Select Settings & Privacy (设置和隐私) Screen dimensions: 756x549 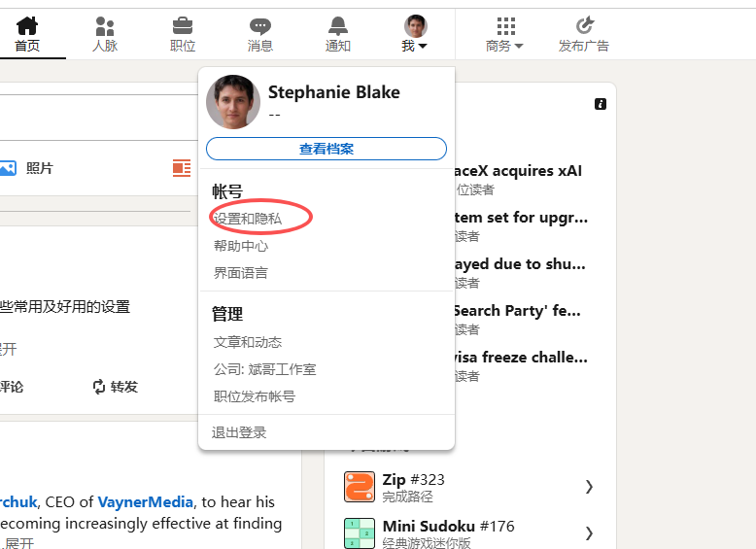click(x=248, y=219)
